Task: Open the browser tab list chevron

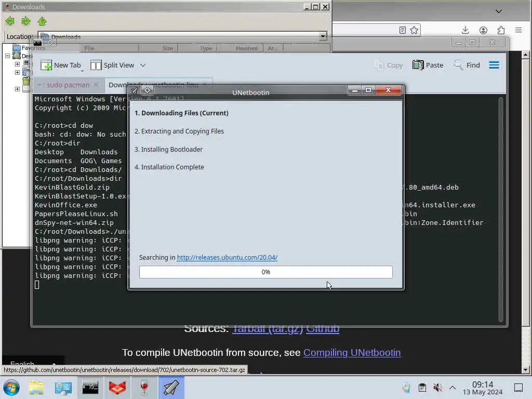Action: click(x=498, y=11)
